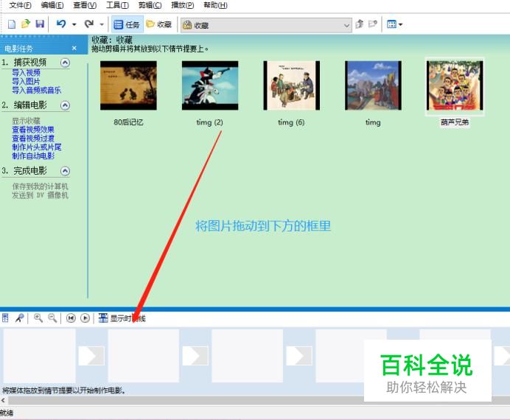Select the timg (2) thumbnail
The width and height of the screenshot is (510, 420).
pyautogui.click(x=210, y=85)
